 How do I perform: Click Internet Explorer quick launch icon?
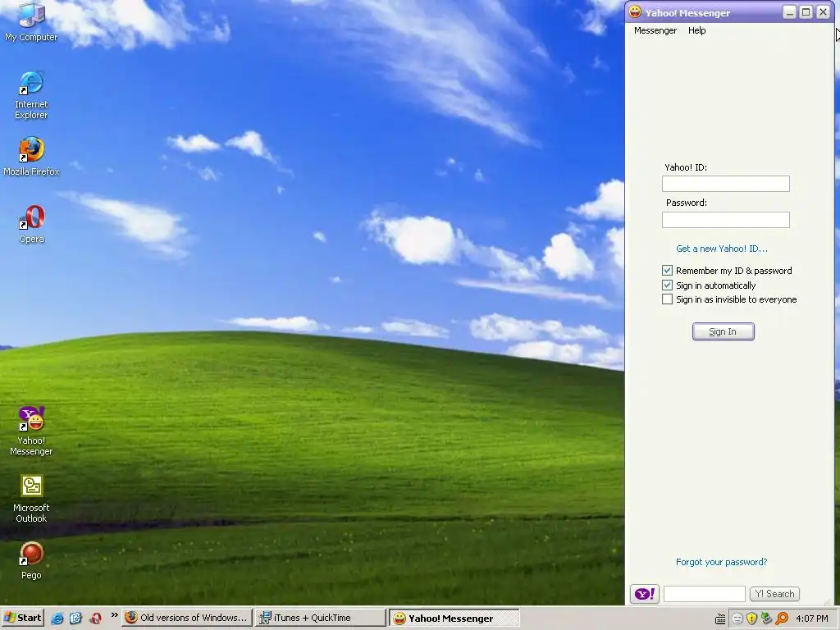(x=57, y=619)
